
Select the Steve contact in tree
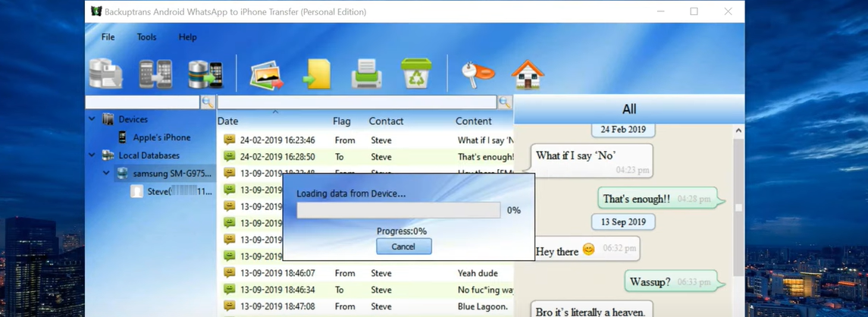tap(180, 192)
